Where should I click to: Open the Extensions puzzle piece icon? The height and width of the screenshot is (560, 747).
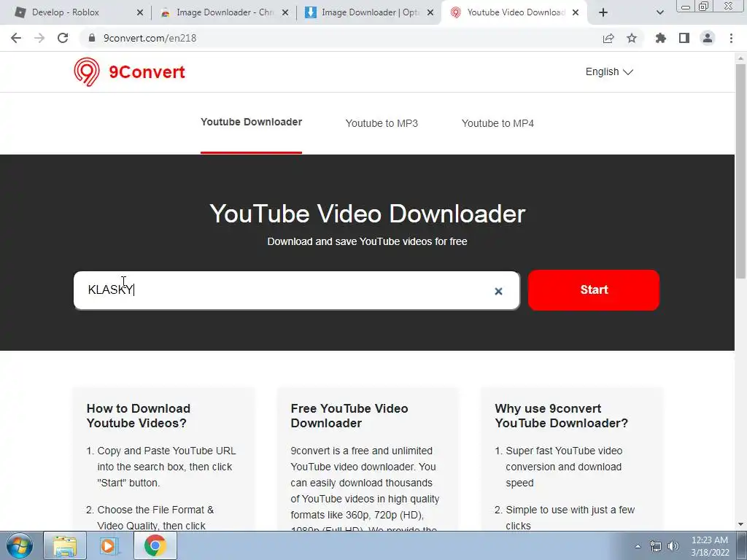(661, 38)
